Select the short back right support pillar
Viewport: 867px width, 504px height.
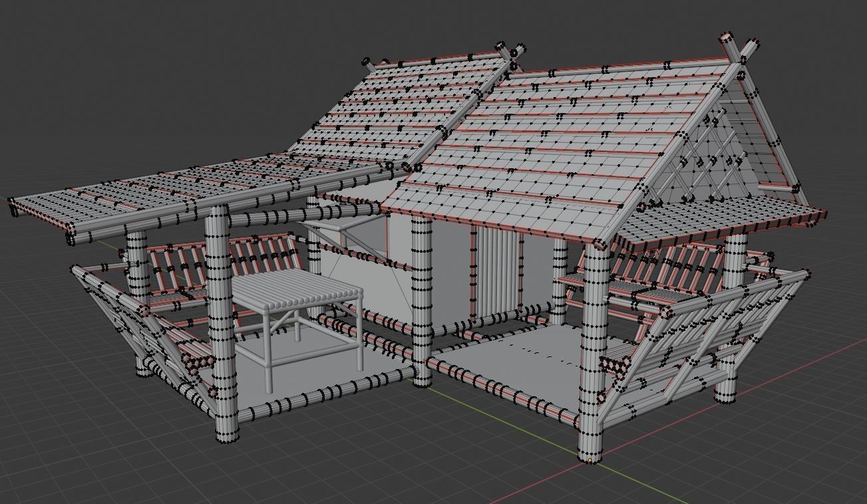pyautogui.click(x=732, y=319)
